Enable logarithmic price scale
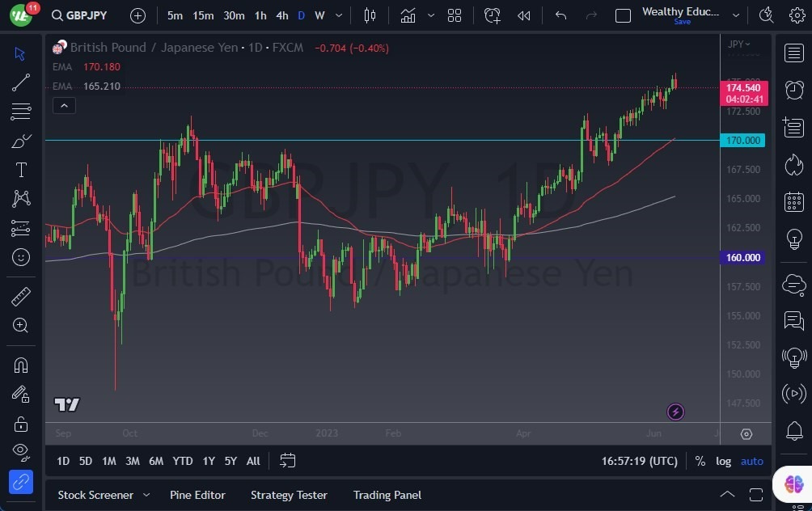 click(x=723, y=461)
